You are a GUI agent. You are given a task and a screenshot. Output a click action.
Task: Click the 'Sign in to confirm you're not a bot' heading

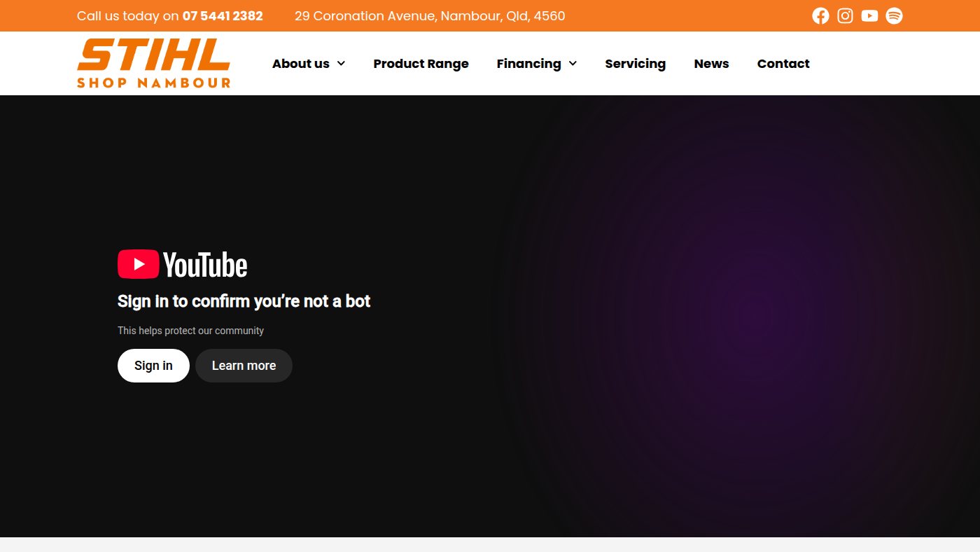244,301
